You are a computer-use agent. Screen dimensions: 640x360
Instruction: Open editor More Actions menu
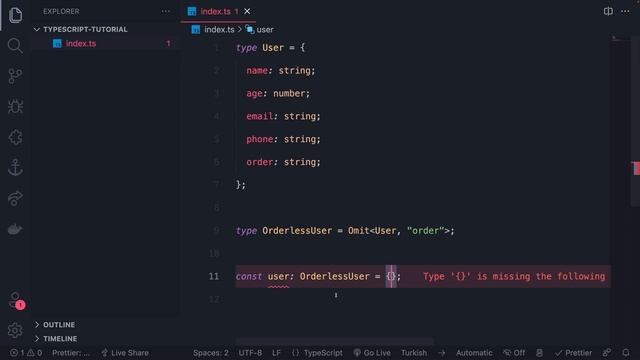(x=625, y=11)
